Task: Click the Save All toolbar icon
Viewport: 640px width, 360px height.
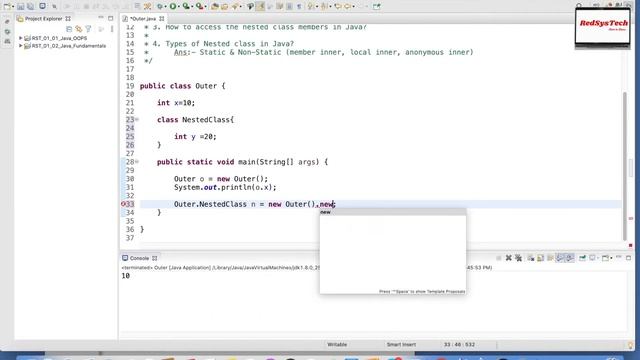Action: pos(30,7)
